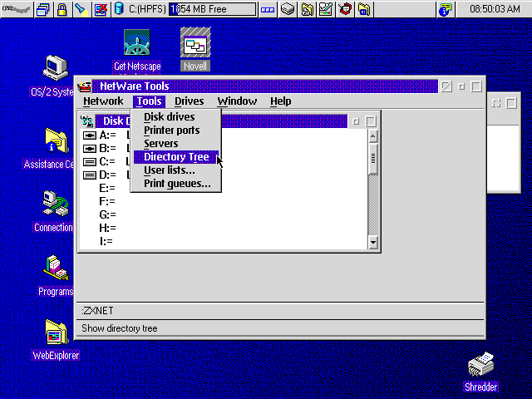The image size is (532, 399).
Task: Click the shutdown icon with red X
Action: tap(101, 9)
